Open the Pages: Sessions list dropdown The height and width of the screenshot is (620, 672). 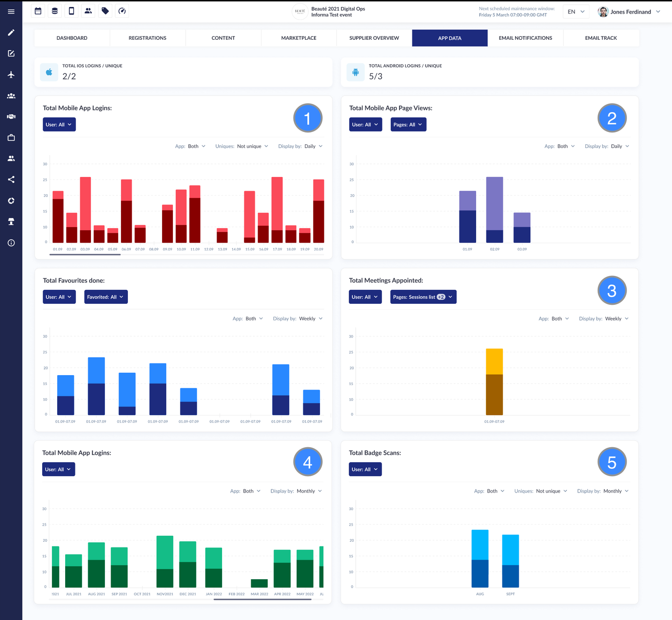coord(423,297)
